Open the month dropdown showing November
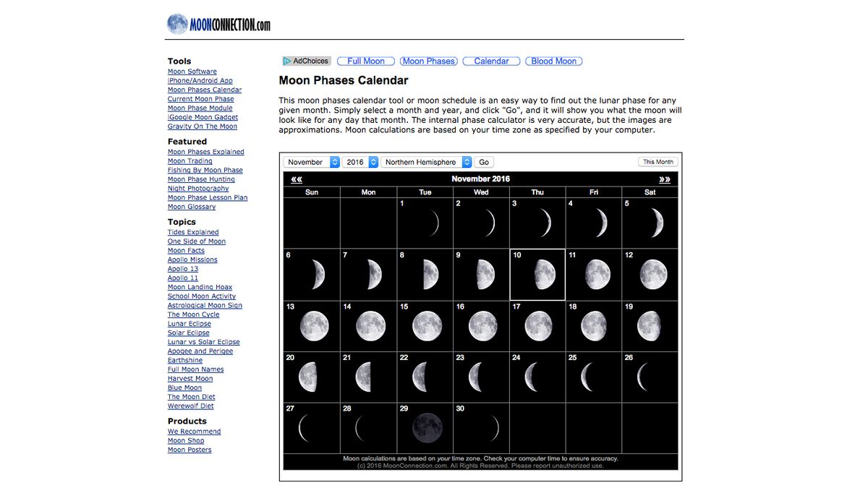This screenshot has height=488, width=868. (x=312, y=163)
